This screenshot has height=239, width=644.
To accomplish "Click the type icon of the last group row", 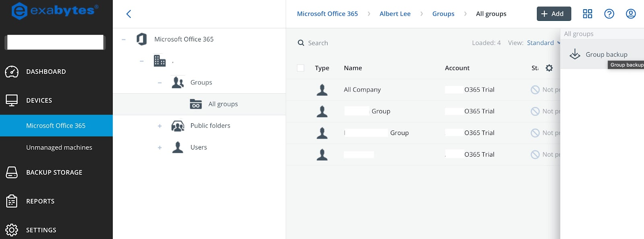I will click(322, 155).
